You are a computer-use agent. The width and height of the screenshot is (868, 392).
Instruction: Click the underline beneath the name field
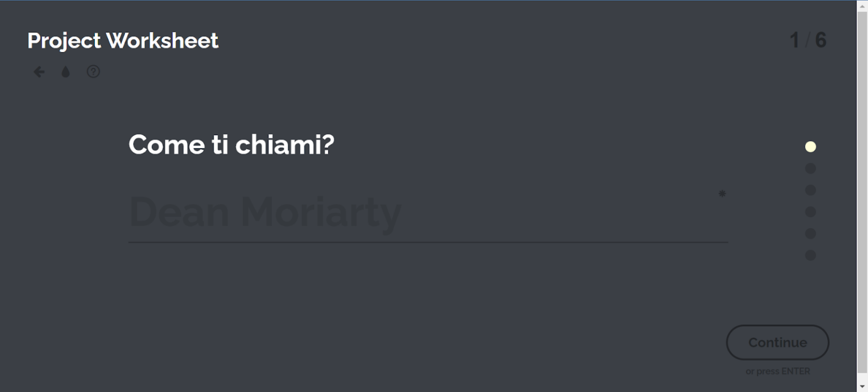coord(428,242)
